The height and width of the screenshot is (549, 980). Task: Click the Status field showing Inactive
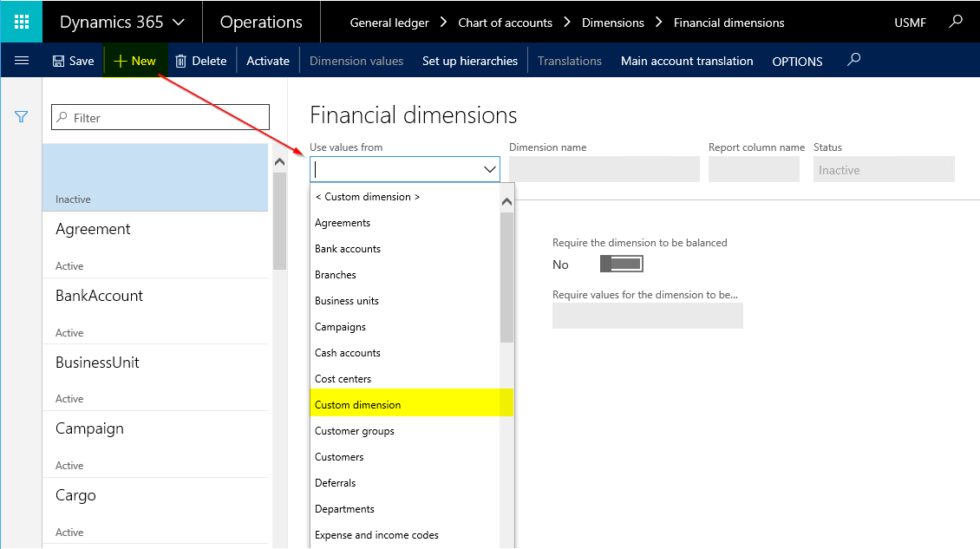coord(884,169)
